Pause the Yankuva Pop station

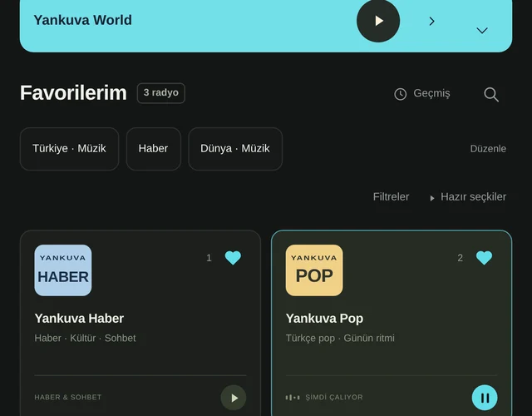click(485, 398)
